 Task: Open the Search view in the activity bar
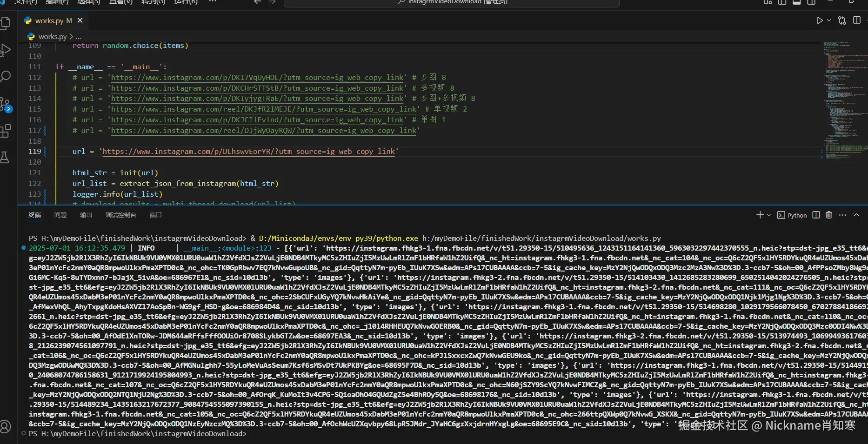pos(6,76)
